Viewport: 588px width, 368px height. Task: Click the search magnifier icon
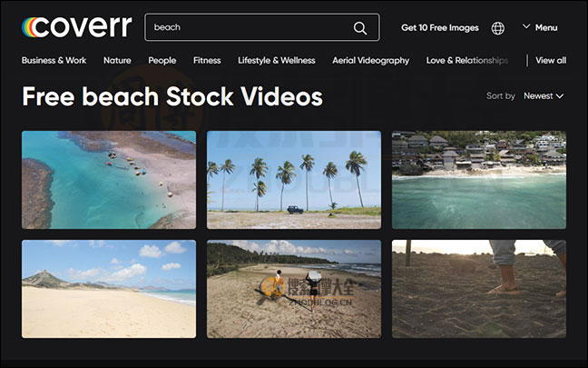[x=360, y=28]
